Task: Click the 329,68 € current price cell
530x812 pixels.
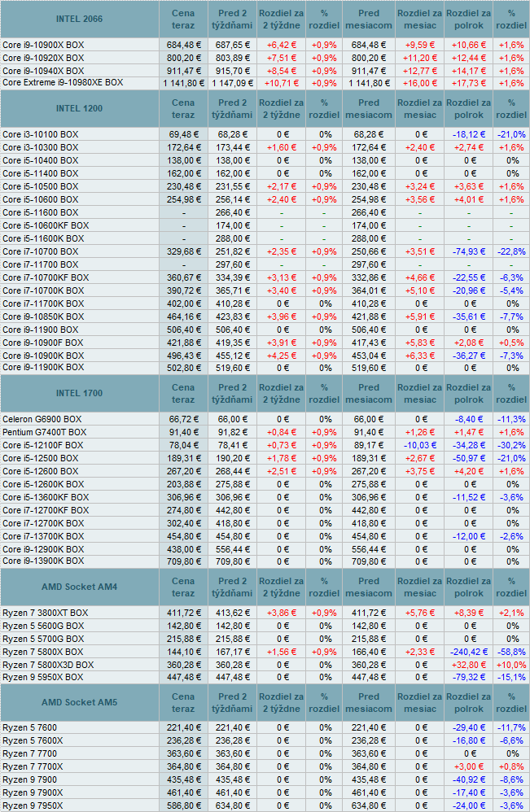Action: pyautogui.click(x=183, y=251)
